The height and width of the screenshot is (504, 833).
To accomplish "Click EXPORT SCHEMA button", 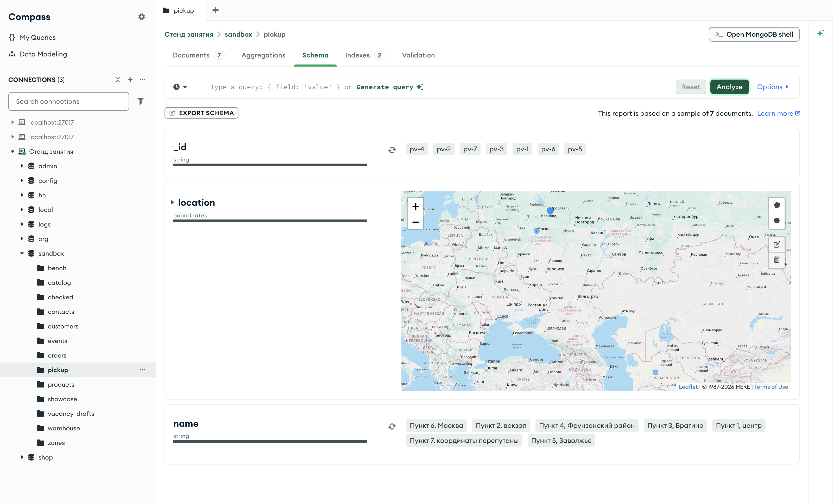I will pyautogui.click(x=201, y=113).
